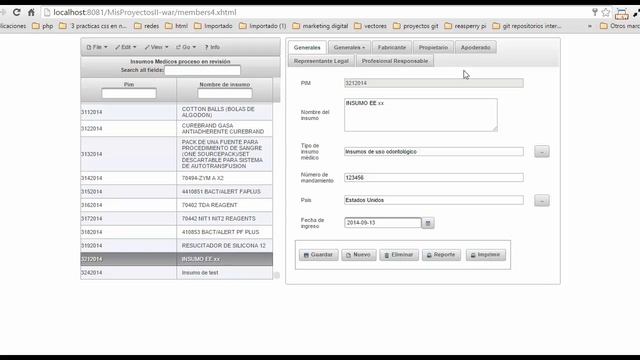This screenshot has width=640, height=360.
Task: Select row 410853 BACT/ALERT PF PLUS
Action: tap(176, 232)
